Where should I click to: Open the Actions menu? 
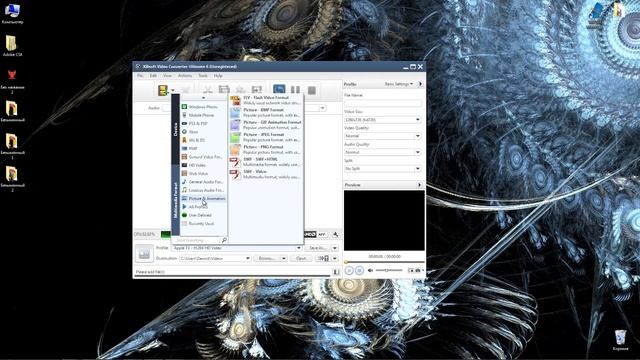[x=185, y=76]
